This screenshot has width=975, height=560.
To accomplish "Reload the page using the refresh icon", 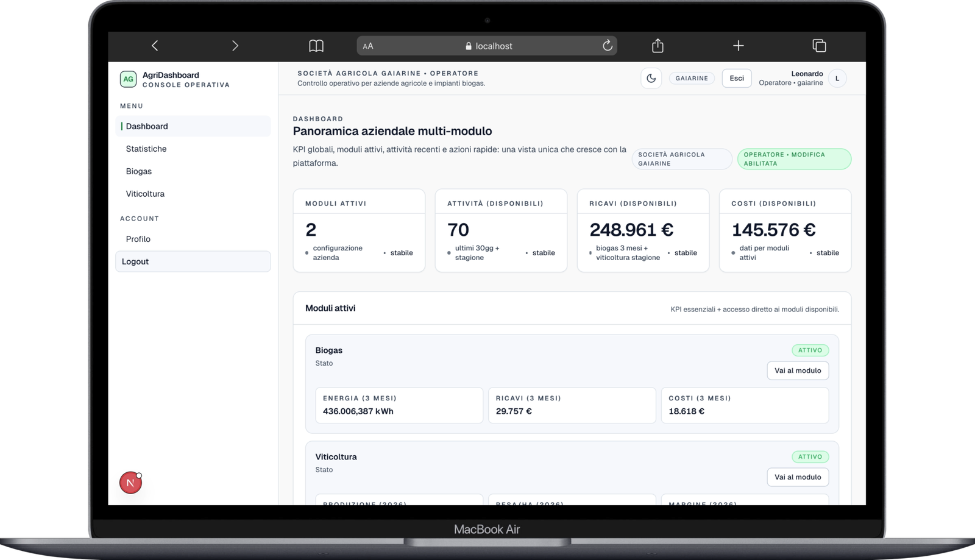I will tap(607, 46).
